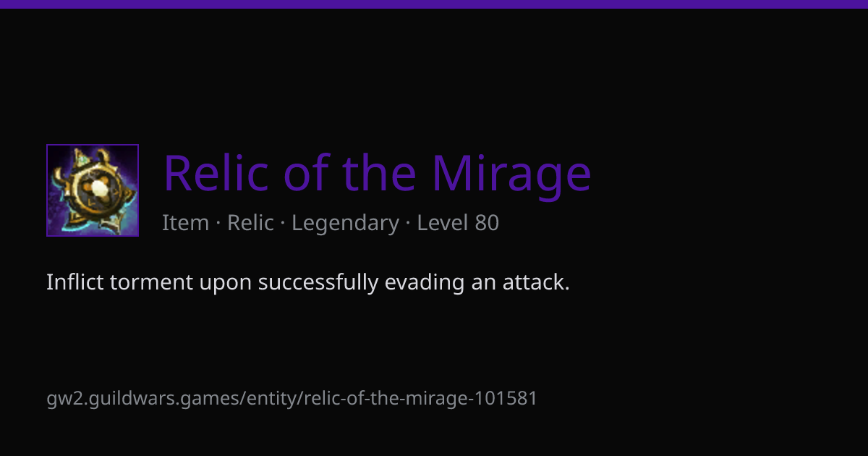The image size is (868, 456).
Task: Click the Relic of the Mirage item icon
Action: tap(93, 190)
